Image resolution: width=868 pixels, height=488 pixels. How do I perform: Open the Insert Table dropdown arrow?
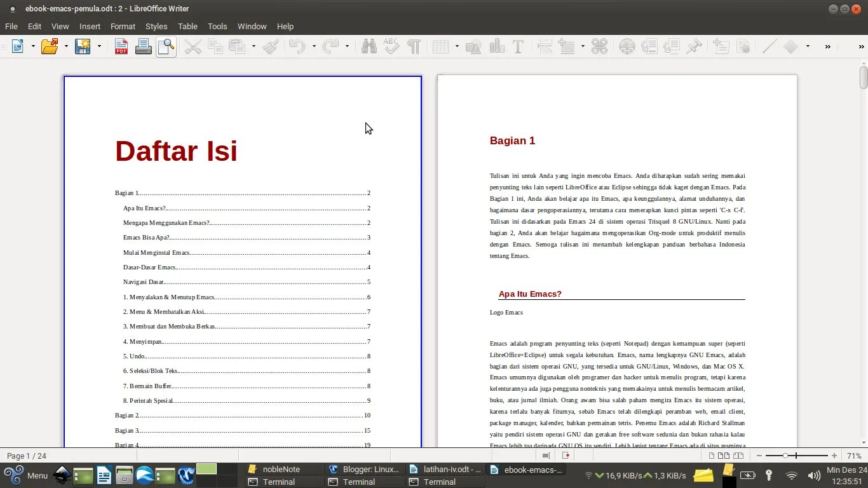coord(457,46)
